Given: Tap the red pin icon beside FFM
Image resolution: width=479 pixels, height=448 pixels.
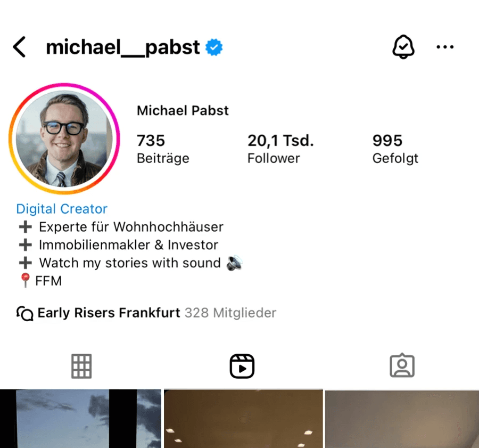Looking at the screenshot, I should point(25,280).
